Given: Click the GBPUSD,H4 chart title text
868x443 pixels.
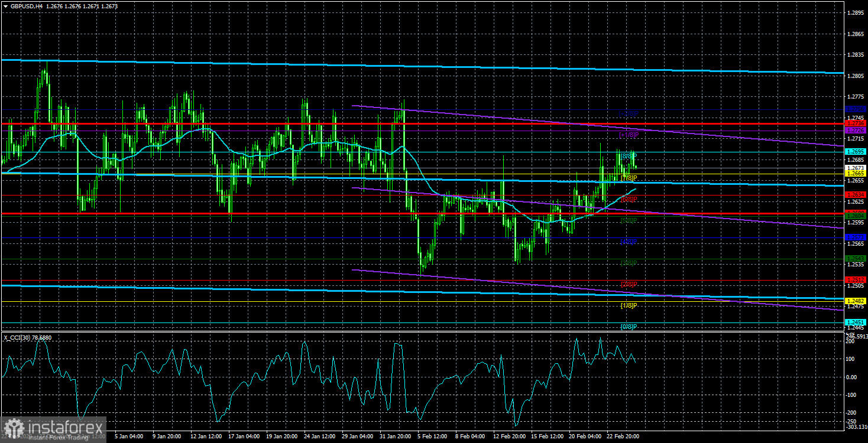Looking at the screenshot, I should pos(27,6).
